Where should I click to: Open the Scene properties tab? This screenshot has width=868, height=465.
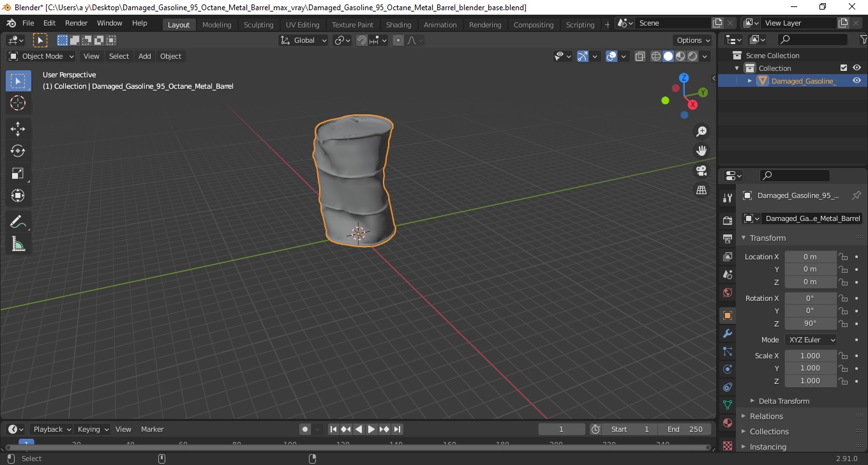coord(728,274)
